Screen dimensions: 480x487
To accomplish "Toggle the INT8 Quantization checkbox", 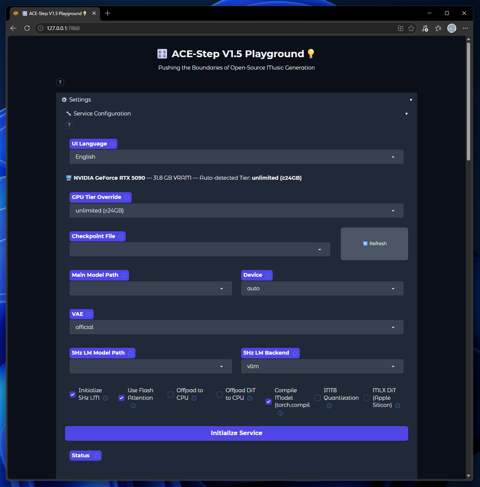I will [317, 398].
